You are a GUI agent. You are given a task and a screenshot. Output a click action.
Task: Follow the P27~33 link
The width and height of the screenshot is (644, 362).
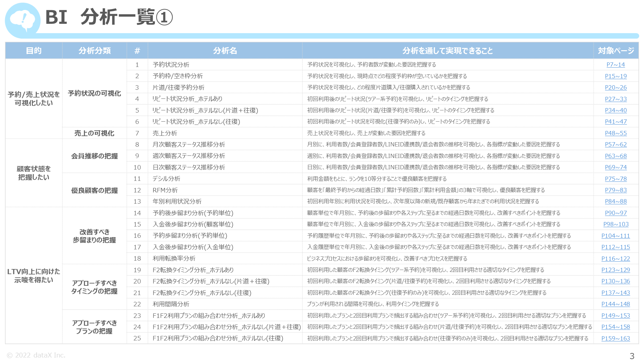616,99
